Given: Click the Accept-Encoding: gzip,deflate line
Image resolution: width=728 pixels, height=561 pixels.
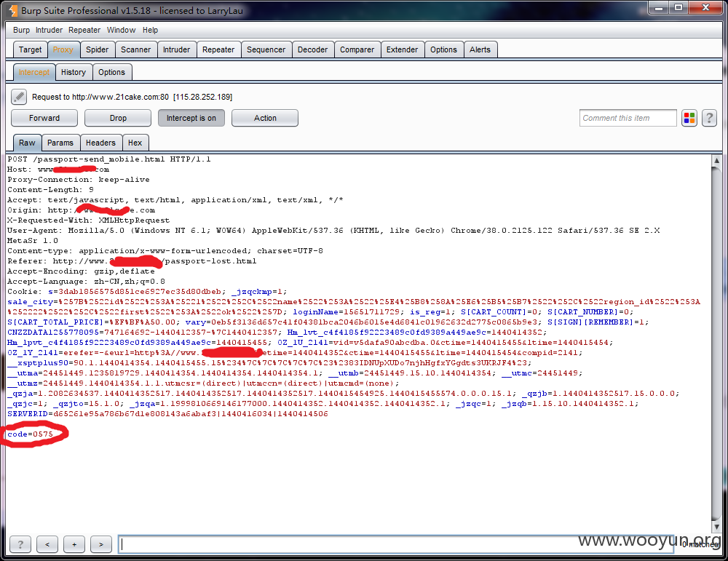Looking at the screenshot, I should tap(82, 271).
